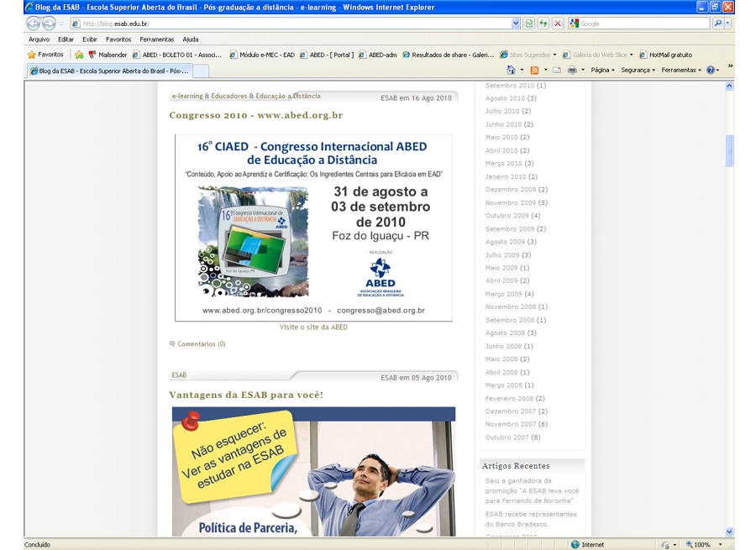This screenshot has width=756, height=550.
Task: Open recent article Saiu a ganhadora da promoção
Action: [532, 490]
